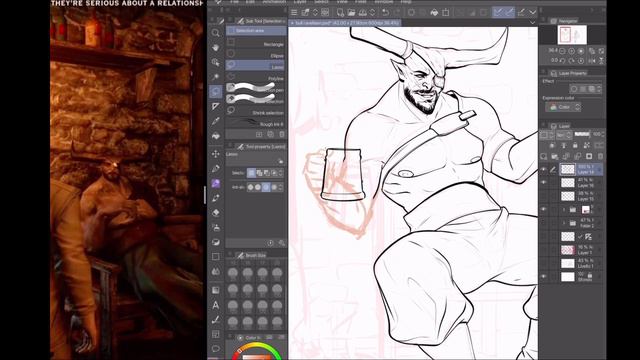This screenshot has height=360, width=640.
Task: Click the Undo arrow in command bar
Action: click(x=385, y=13)
